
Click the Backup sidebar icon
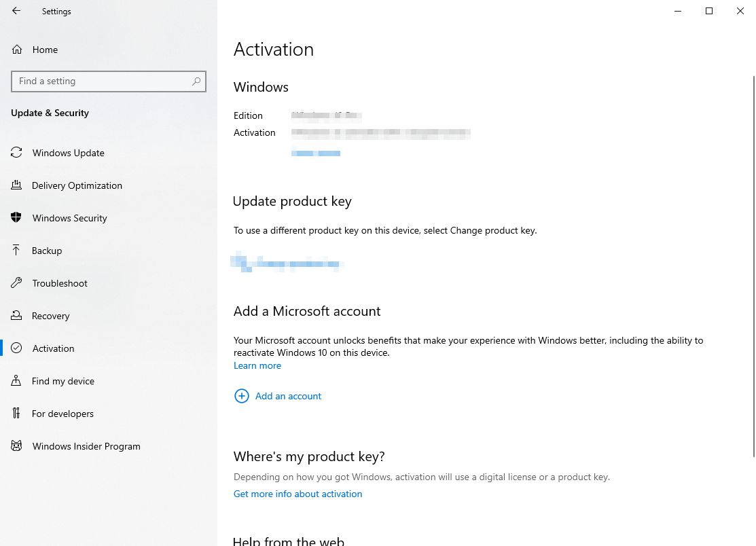(16, 251)
